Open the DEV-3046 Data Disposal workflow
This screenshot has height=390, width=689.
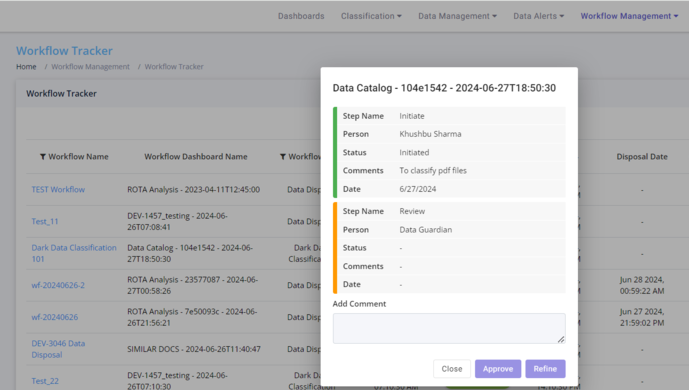tap(58, 349)
